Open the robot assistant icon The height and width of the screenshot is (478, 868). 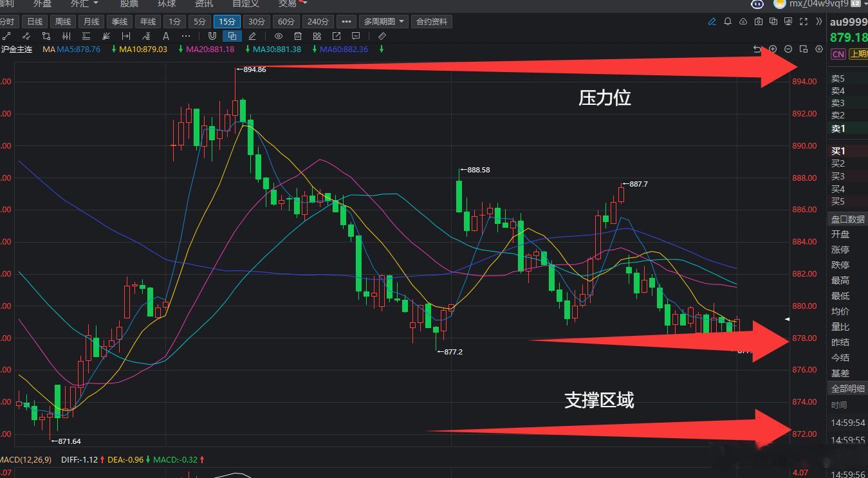(x=757, y=3)
